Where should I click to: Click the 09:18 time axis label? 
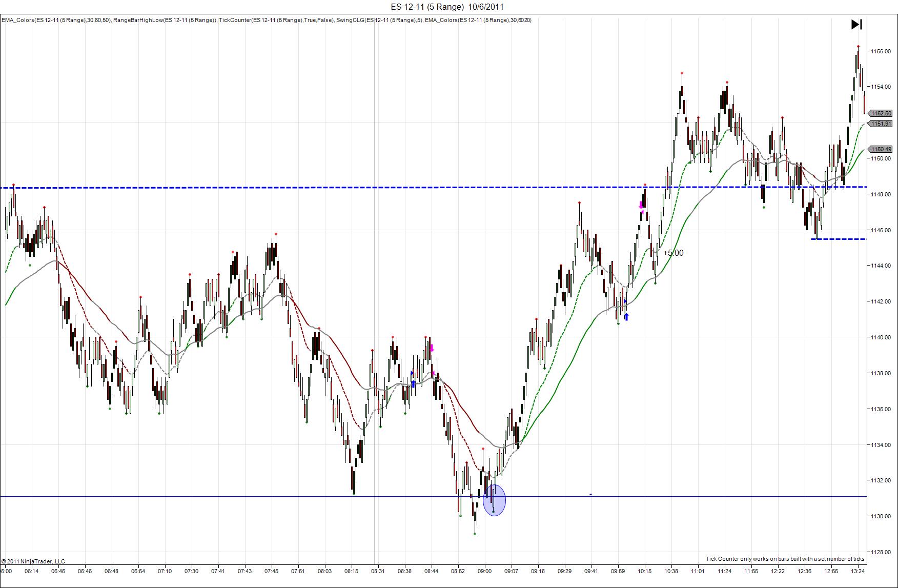(x=538, y=571)
